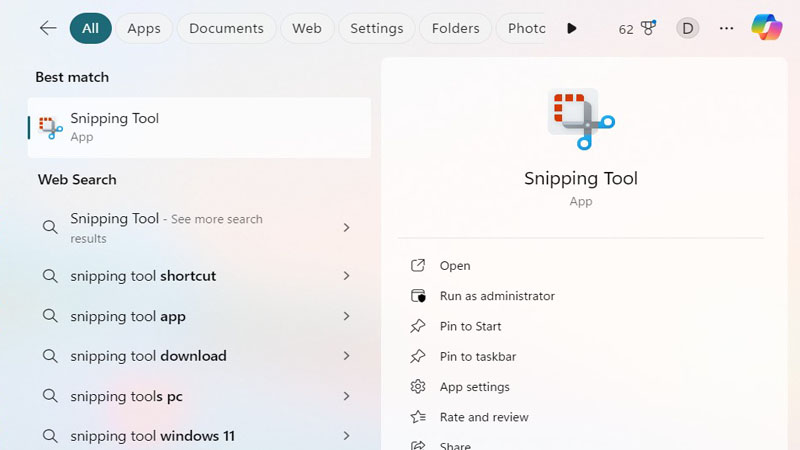
Task: Expand the snipping tool app chevron
Action: (346, 316)
